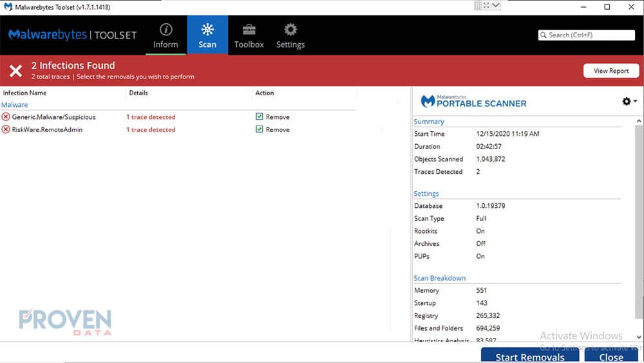Click the Malwarebytes Portable Scanner logo
Screen dimensions: 644x363
pyautogui.click(x=473, y=101)
